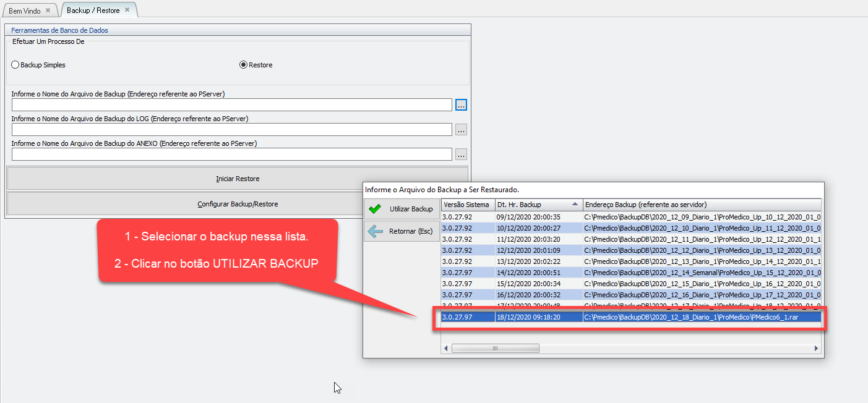Close the Backup / Restore tab
This screenshot has height=403, width=868.
pyautogui.click(x=127, y=11)
